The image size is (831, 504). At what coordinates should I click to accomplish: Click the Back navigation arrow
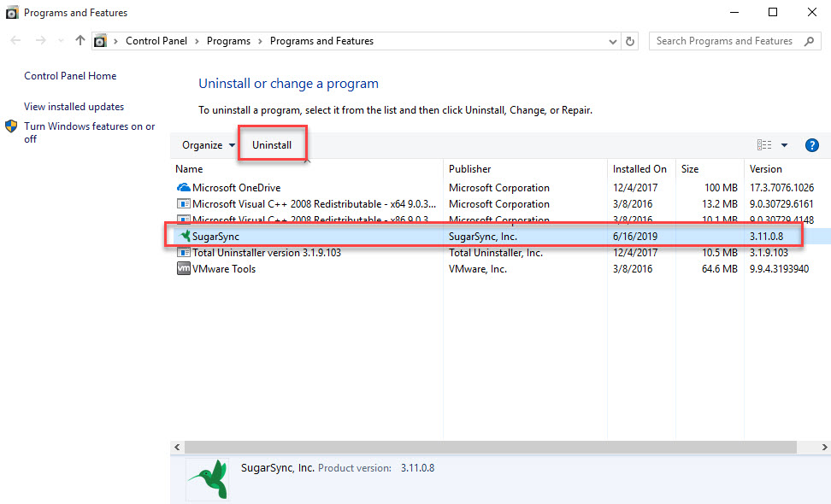coord(15,40)
